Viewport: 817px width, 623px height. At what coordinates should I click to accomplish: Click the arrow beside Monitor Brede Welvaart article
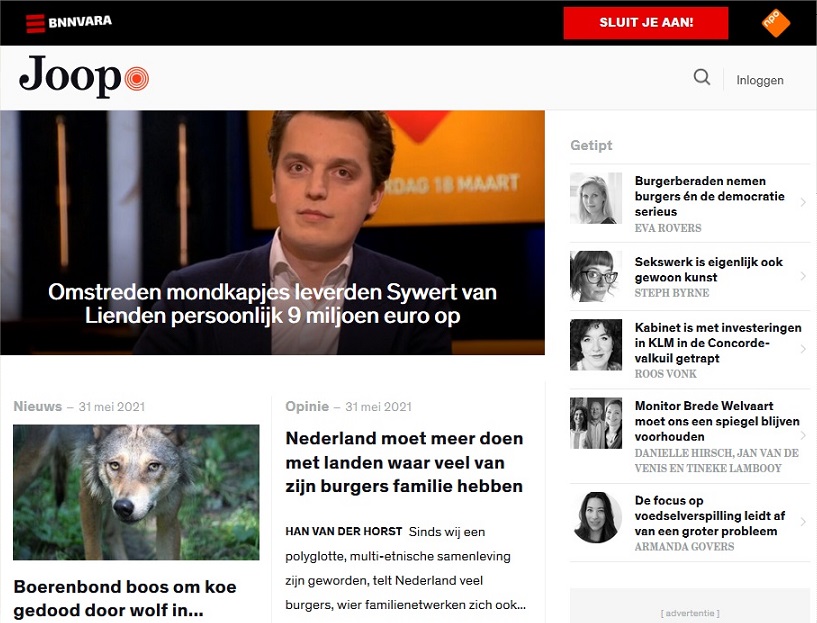pos(803,435)
